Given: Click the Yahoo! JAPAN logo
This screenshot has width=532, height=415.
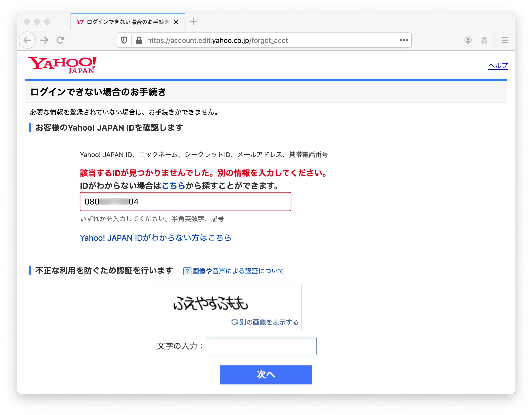Looking at the screenshot, I should (x=62, y=65).
